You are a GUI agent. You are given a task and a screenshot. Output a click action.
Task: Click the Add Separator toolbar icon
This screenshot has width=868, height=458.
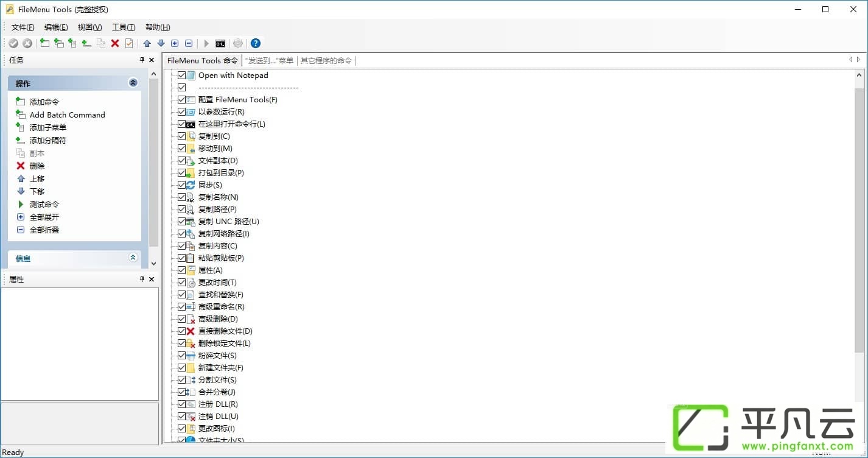pos(86,43)
